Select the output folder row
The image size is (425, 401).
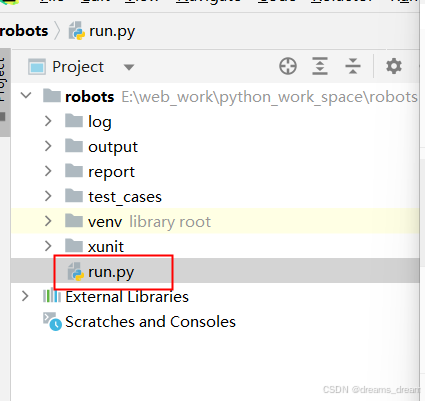(x=215, y=146)
